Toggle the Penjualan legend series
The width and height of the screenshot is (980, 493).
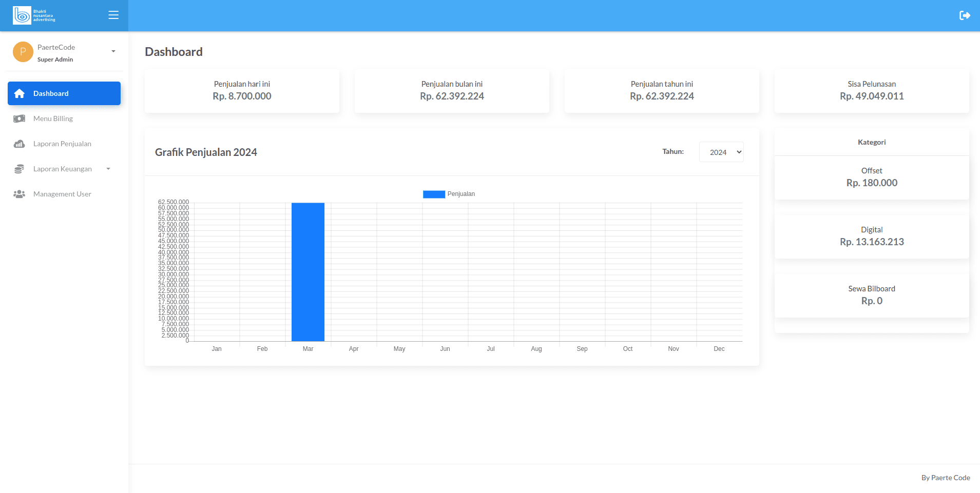pyautogui.click(x=449, y=194)
